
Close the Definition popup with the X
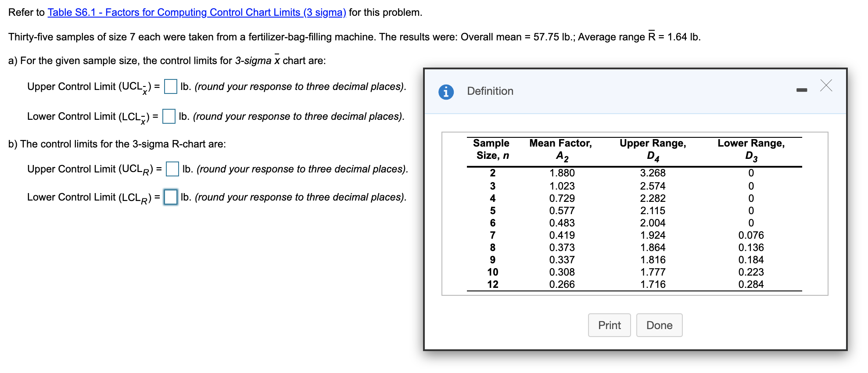827,86
